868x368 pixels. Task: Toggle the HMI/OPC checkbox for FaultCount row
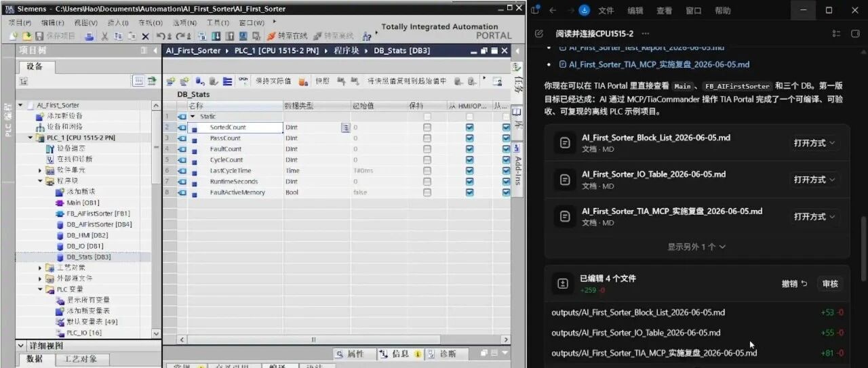pyautogui.click(x=469, y=149)
